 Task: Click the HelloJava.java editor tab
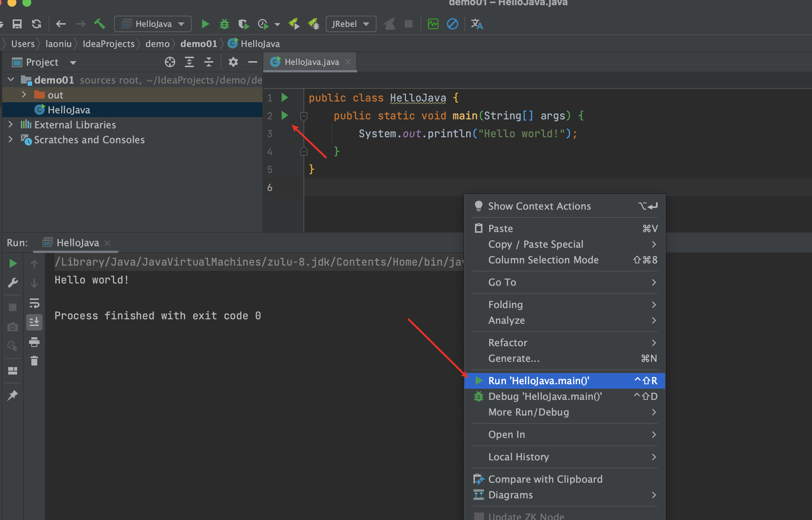pos(311,62)
